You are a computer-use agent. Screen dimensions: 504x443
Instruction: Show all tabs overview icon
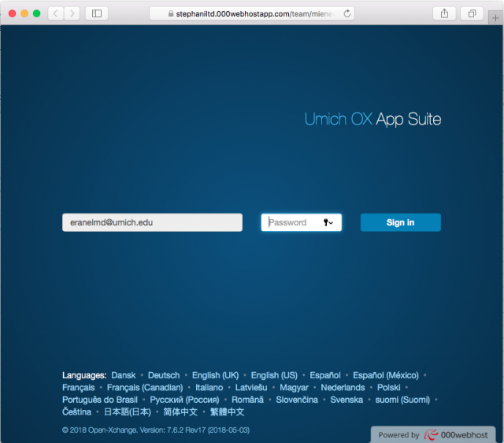coord(472,13)
